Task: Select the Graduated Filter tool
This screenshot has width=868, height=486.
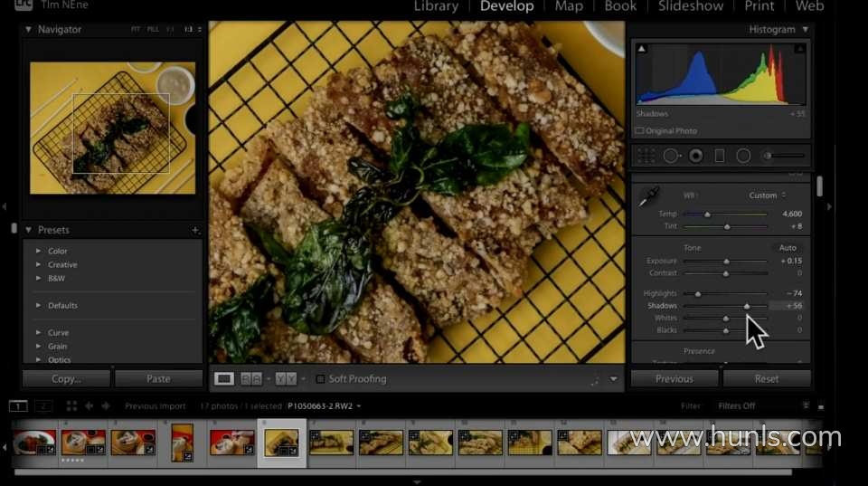Action: pyautogui.click(x=720, y=156)
